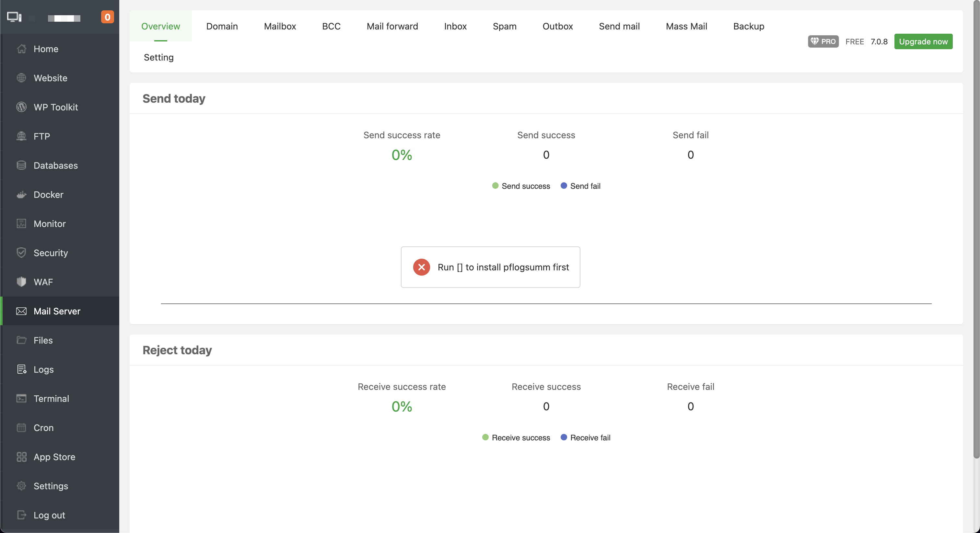This screenshot has height=533, width=980.
Task: Dismiss the pflogsumm error red X icon
Action: [421, 267]
